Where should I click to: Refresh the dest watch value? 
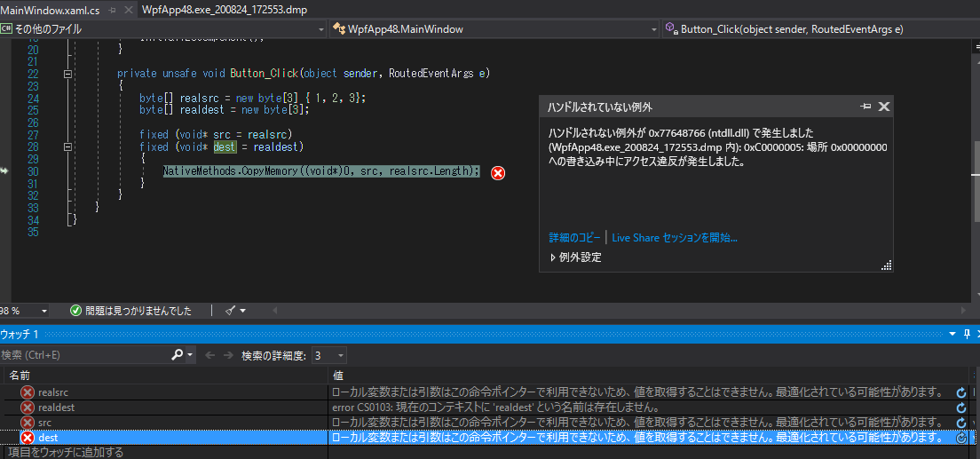[x=961, y=437]
